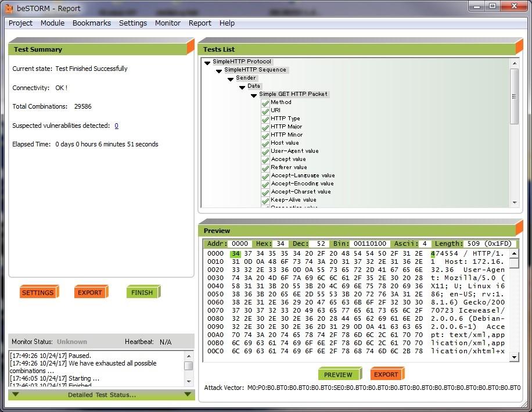Click EXPORT button in Preview panel
532x412 pixels.
[387, 374]
